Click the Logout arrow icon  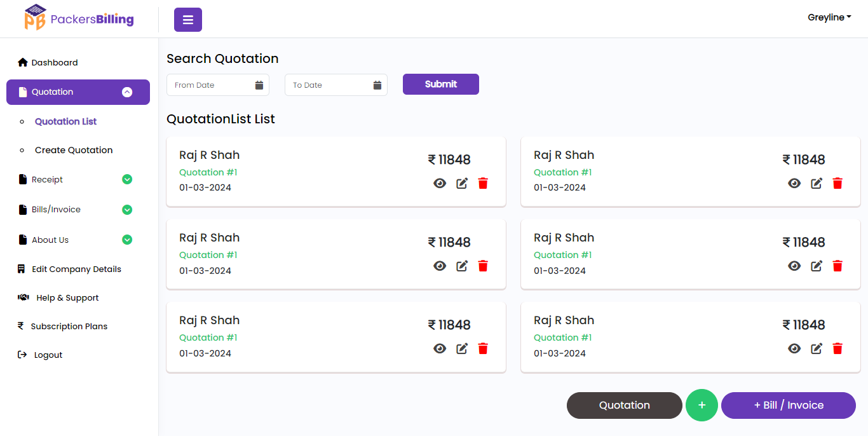coord(22,355)
